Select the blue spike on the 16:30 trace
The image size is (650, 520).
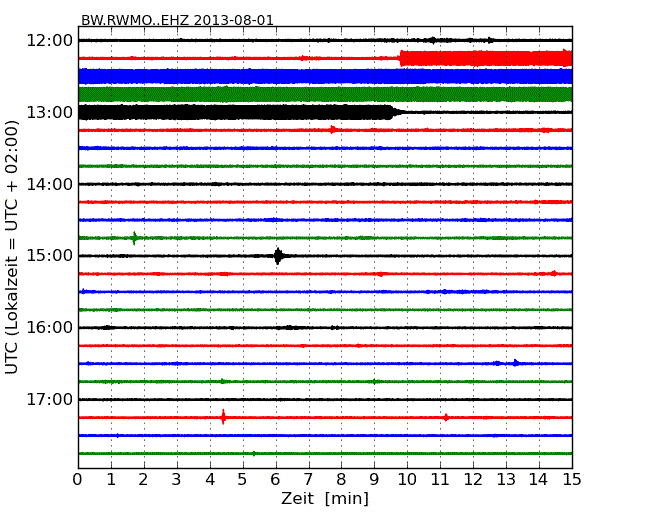click(x=515, y=363)
